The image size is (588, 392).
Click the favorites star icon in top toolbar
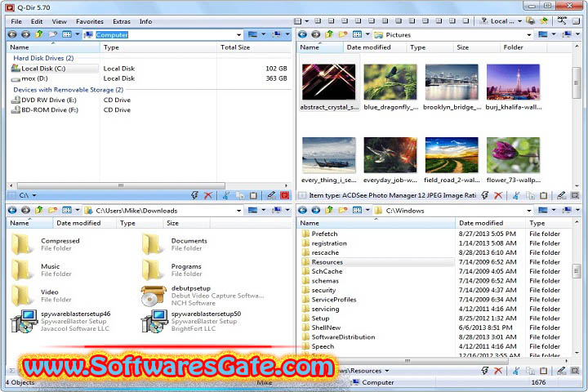[x=544, y=21]
